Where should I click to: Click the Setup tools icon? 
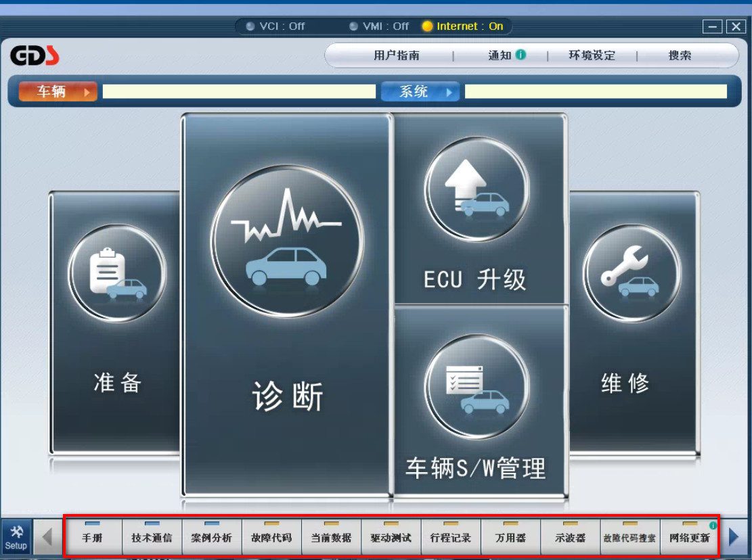click(16, 538)
